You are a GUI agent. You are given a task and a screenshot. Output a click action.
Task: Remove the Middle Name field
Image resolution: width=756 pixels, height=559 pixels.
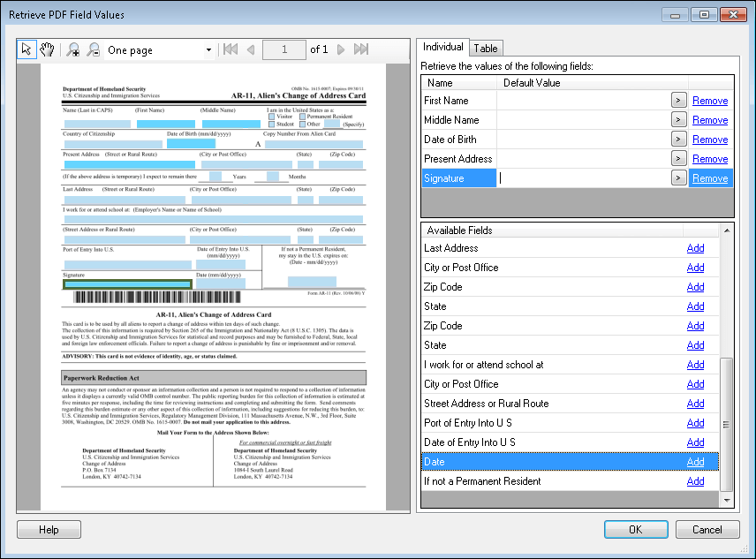(x=710, y=120)
